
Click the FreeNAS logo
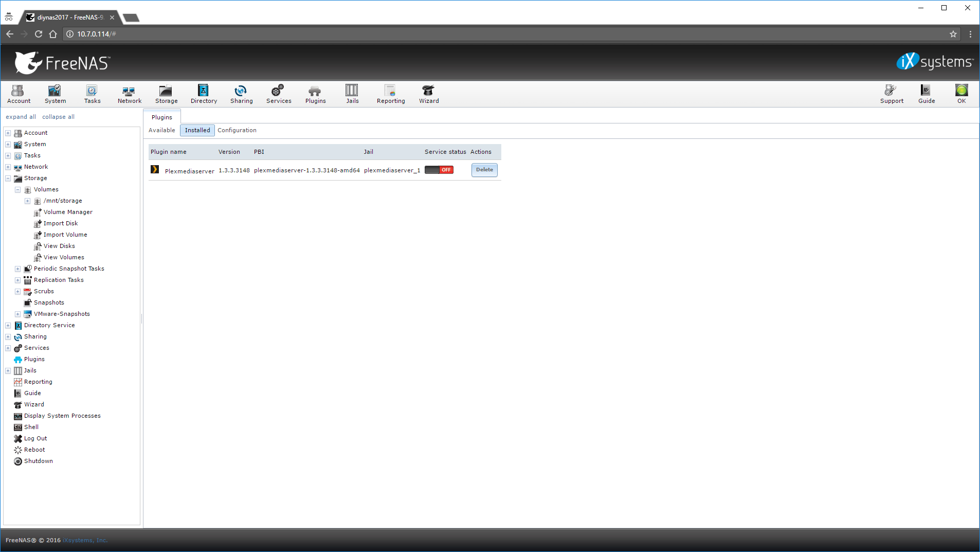point(62,63)
